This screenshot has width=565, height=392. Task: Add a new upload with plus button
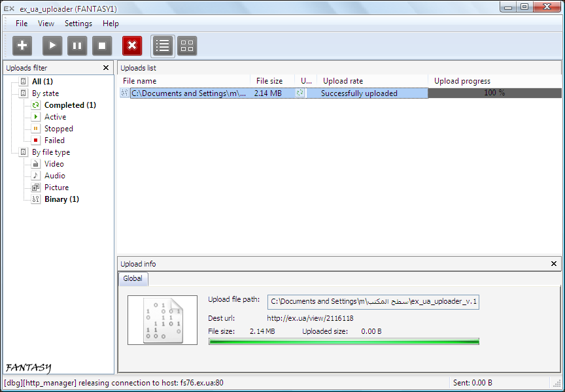(x=22, y=46)
